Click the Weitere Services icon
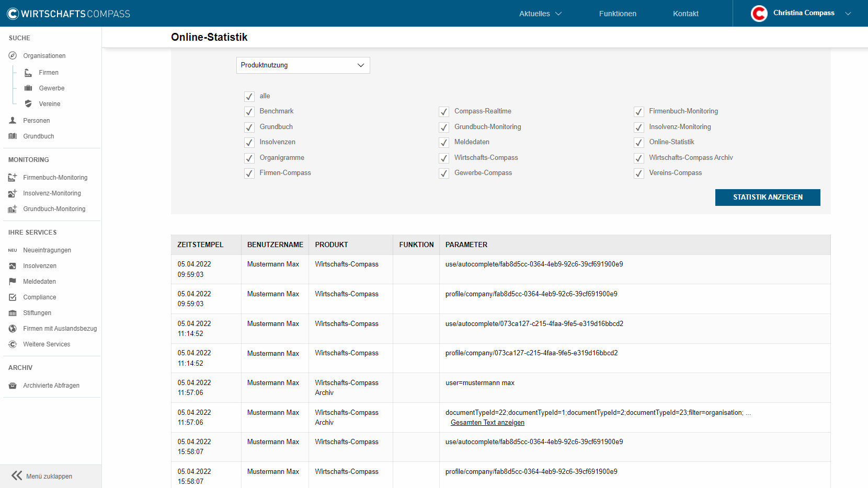 pos(13,344)
